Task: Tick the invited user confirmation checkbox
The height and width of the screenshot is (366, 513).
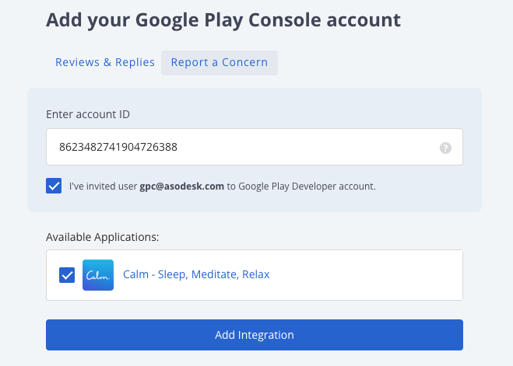Action: 54,186
